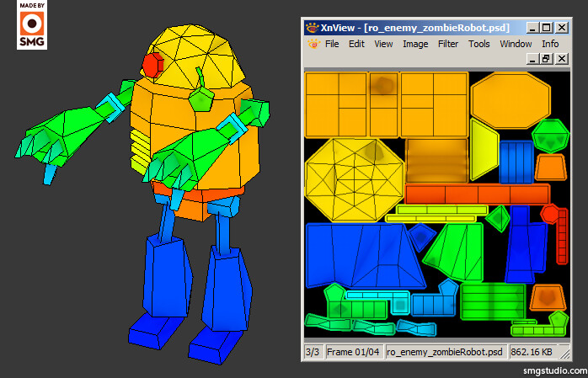Image resolution: width=588 pixels, height=378 pixels.
Task: Click the large blue texture island
Action: [x=365, y=255]
